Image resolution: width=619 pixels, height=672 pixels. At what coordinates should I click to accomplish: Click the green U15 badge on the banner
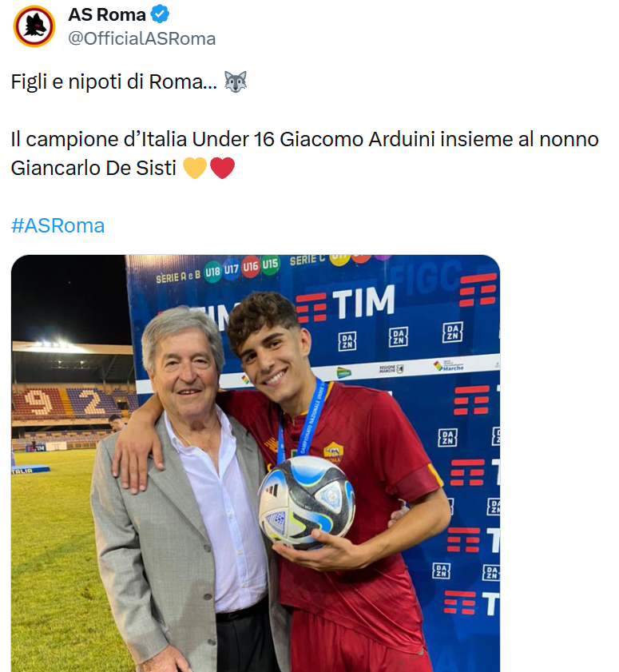click(x=270, y=264)
